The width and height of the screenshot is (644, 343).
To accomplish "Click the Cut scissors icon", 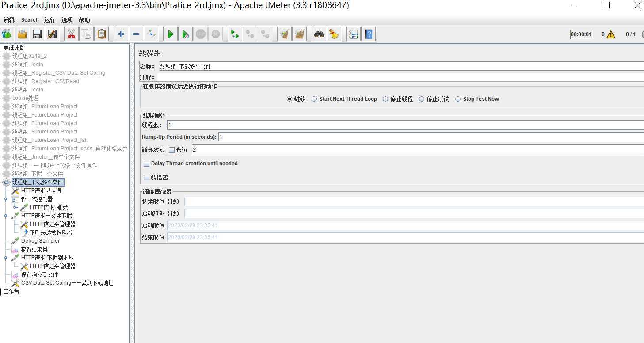I will point(71,34).
